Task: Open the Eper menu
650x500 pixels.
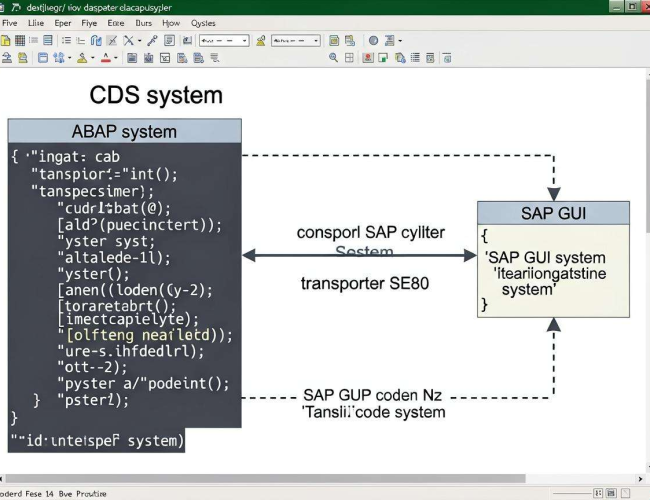Action: [63, 23]
